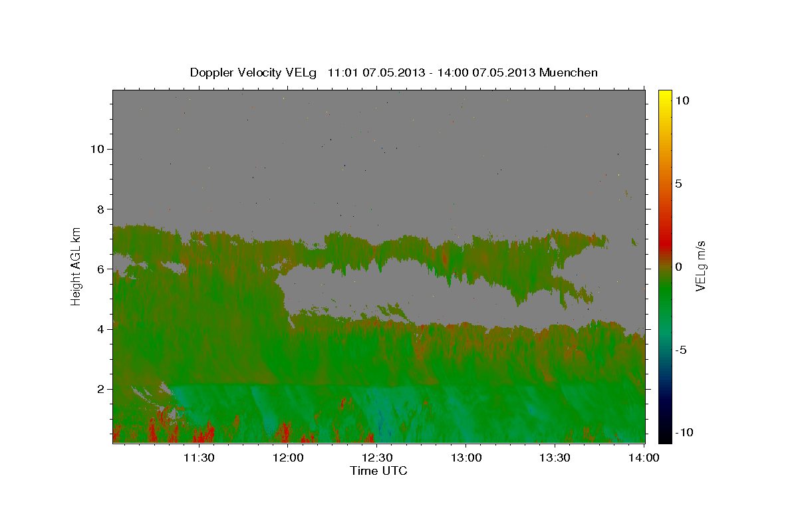Click the 12:30 time tick label
798x532 pixels.
[377, 458]
